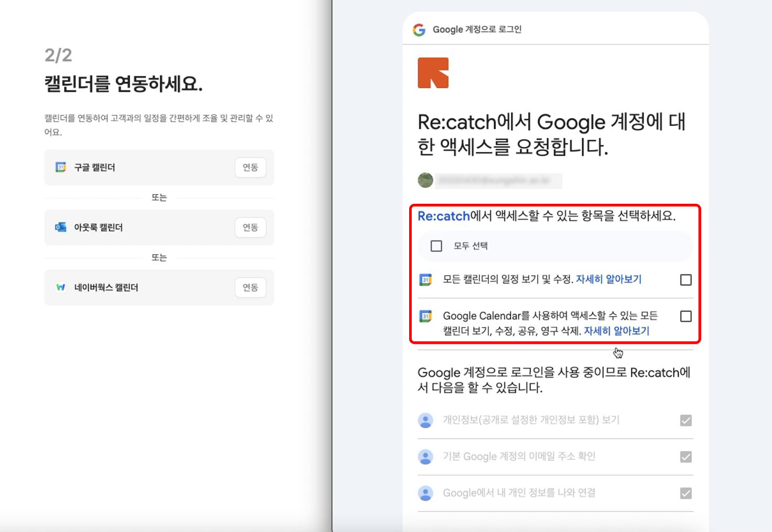Screen dimensions: 772x532
Task: Click the Google account profile avatar
Action: coord(425,181)
